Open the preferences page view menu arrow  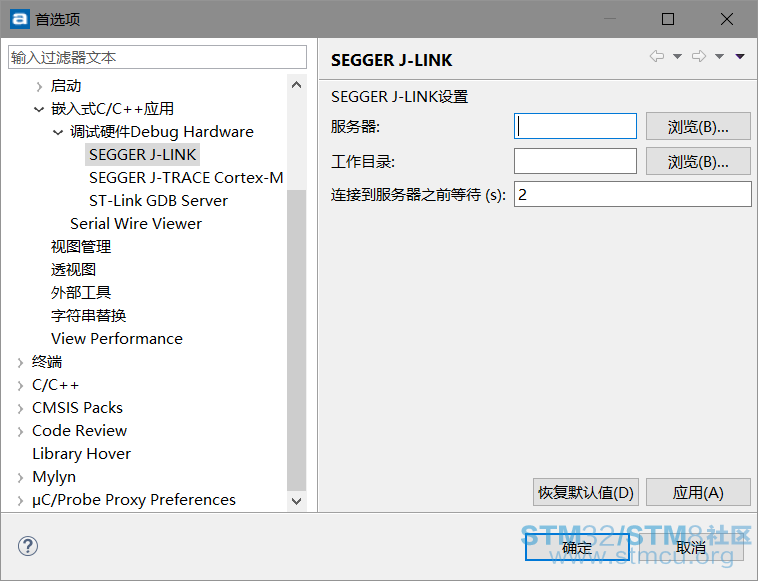pos(740,57)
